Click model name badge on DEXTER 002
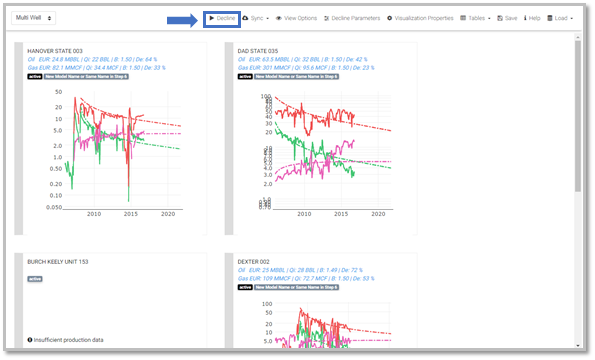The image size is (595, 360). pyautogui.click(x=296, y=287)
